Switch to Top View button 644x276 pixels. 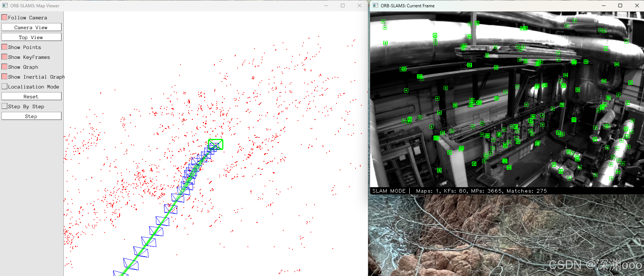(31, 37)
